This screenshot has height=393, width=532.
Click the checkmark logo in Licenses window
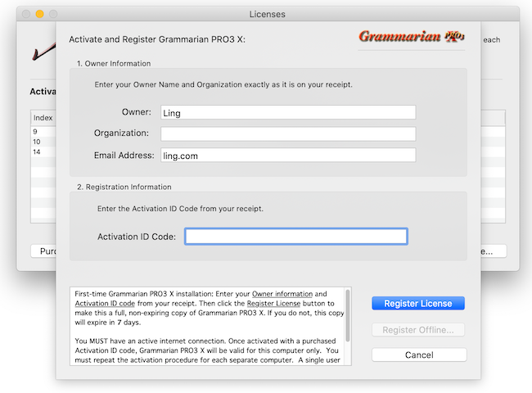pos(43,52)
